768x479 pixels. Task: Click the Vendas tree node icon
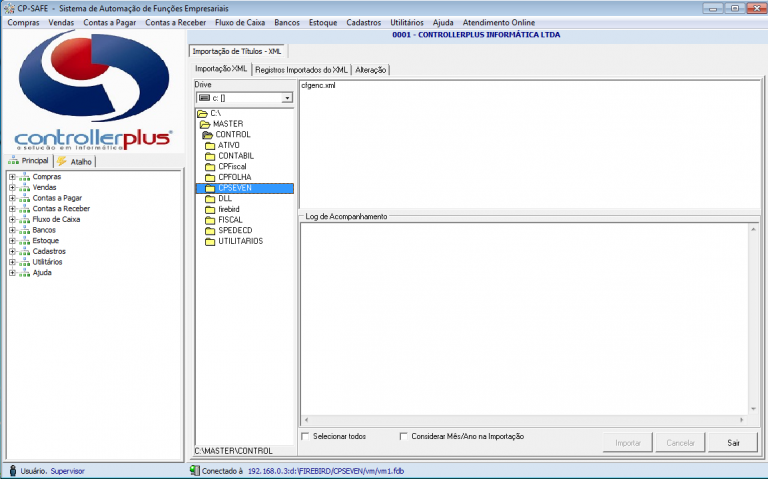(24, 188)
